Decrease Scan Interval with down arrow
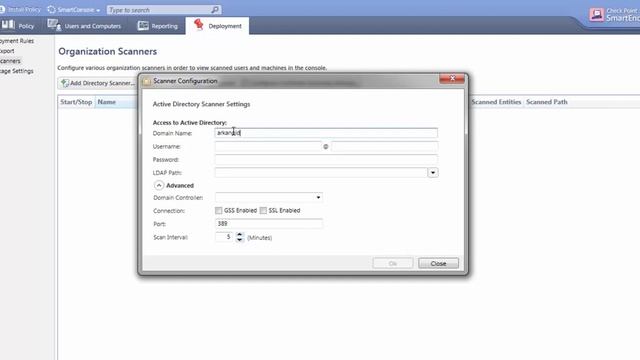The width and height of the screenshot is (640, 360). [240, 240]
